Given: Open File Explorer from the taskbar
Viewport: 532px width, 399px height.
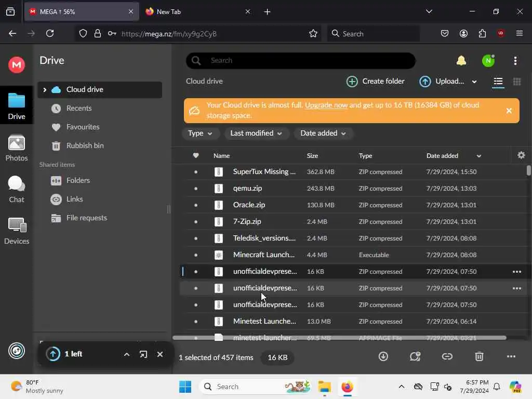Looking at the screenshot, I should tap(324, 387).
